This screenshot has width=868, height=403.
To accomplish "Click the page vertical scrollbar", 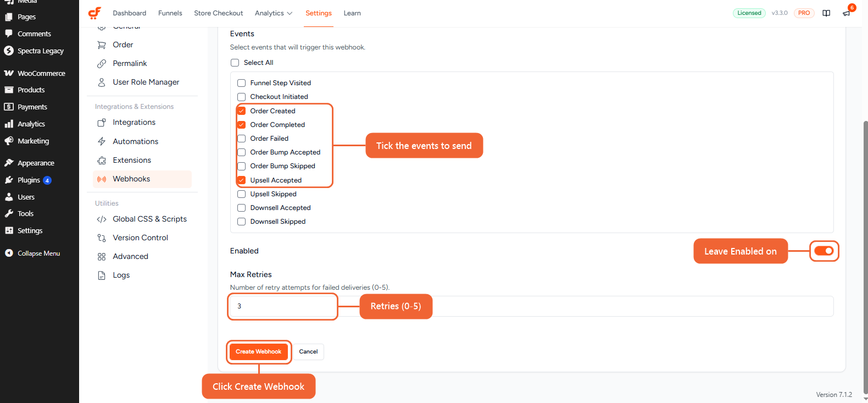I will pyautogui.click(x=865, y=258).
